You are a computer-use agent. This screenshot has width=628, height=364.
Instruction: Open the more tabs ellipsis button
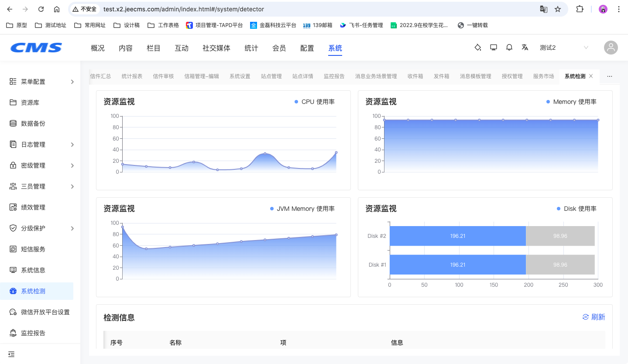pos(610,76)
